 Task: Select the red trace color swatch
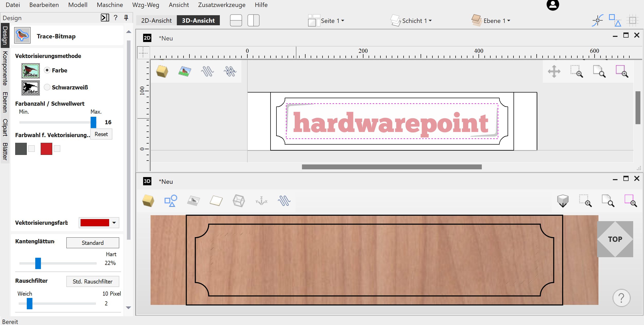pos(46,149)
